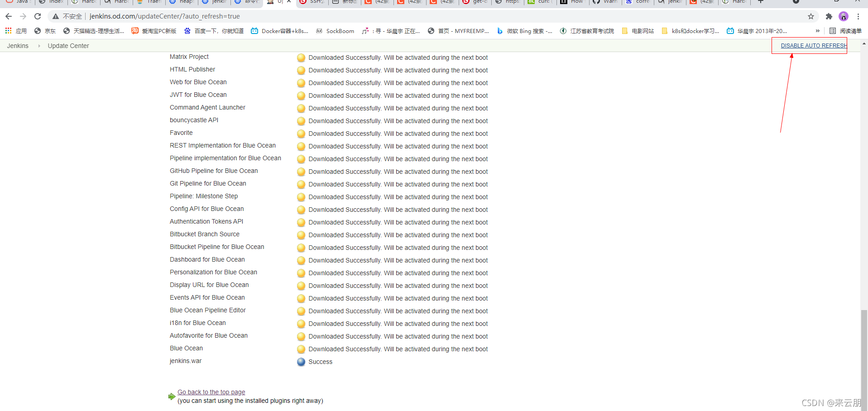Click the 'GitHub Pipeline for Blue Ocean' text

click(214, 171)
